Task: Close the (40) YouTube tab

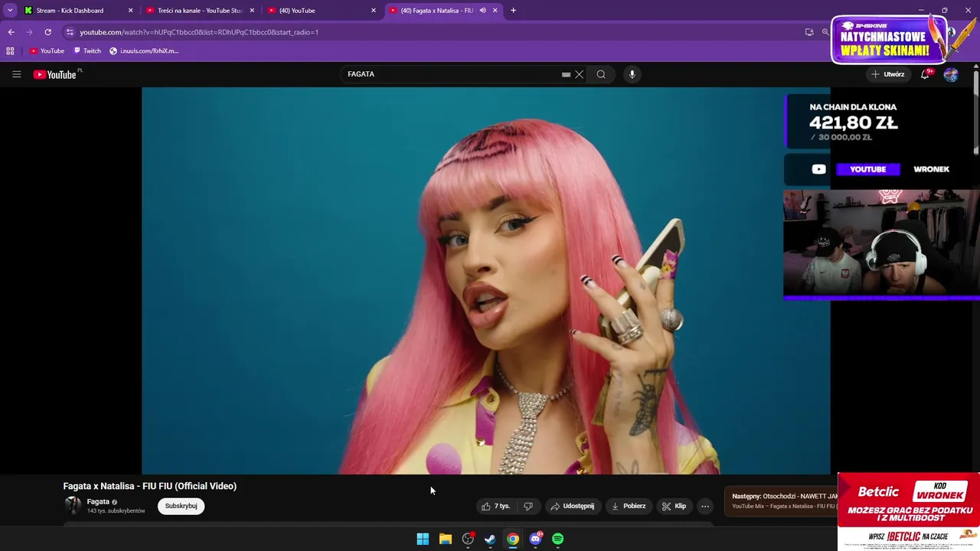Action: 374,11
